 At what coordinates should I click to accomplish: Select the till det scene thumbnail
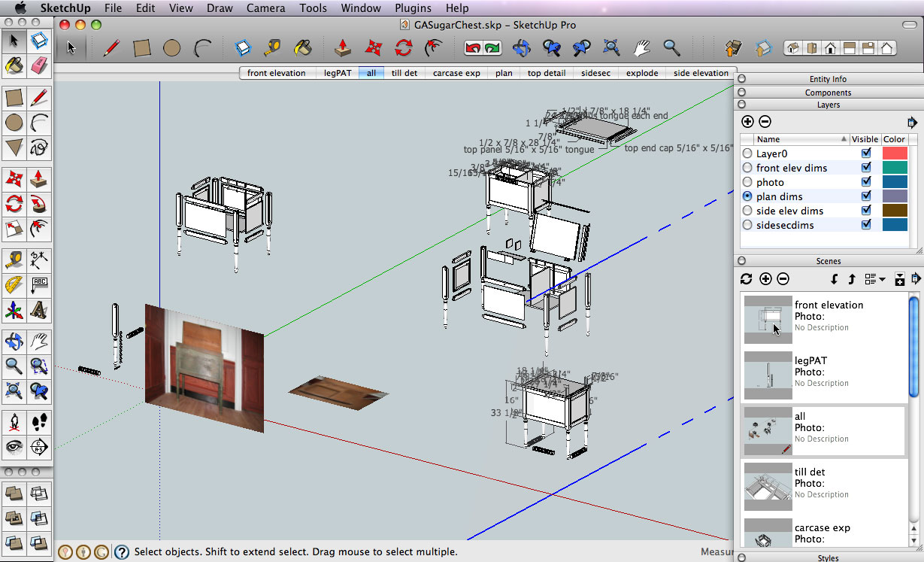[768, 487]
